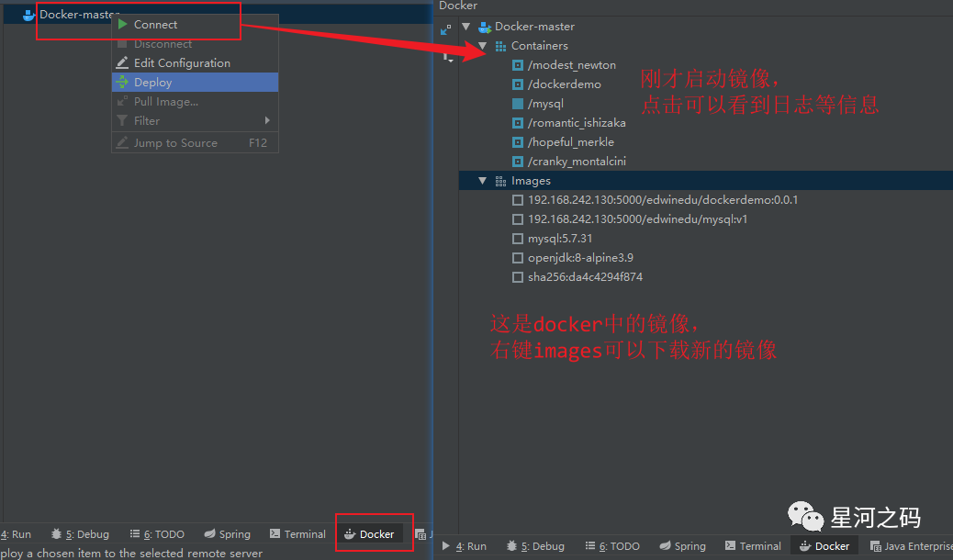Click the pencil icon beside Edit Configuration
Viewport: 953px width, 560px height.
(122, 62)
